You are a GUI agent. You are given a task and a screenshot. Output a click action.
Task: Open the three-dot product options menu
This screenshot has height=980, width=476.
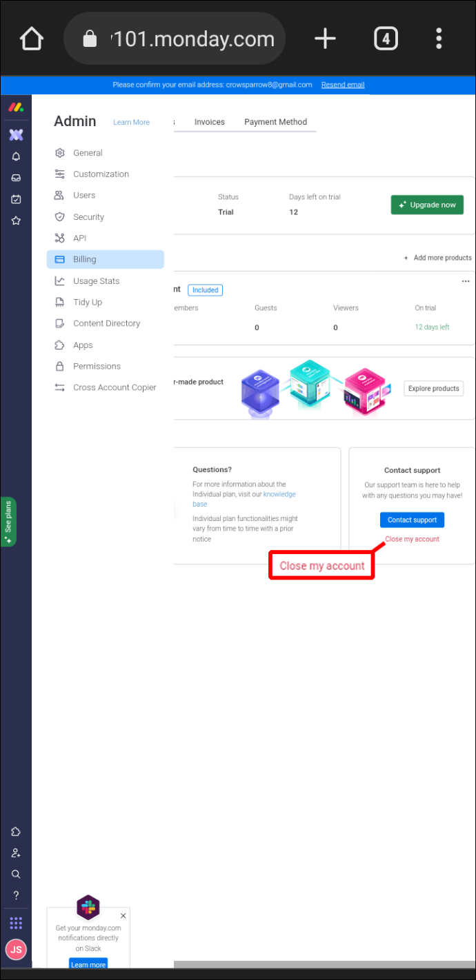tap(466, 281)
